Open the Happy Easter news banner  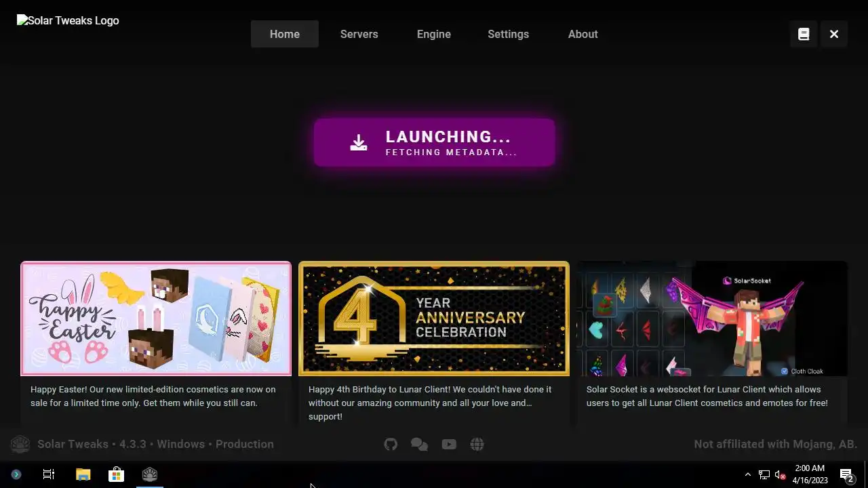click(x=156, y=319)
